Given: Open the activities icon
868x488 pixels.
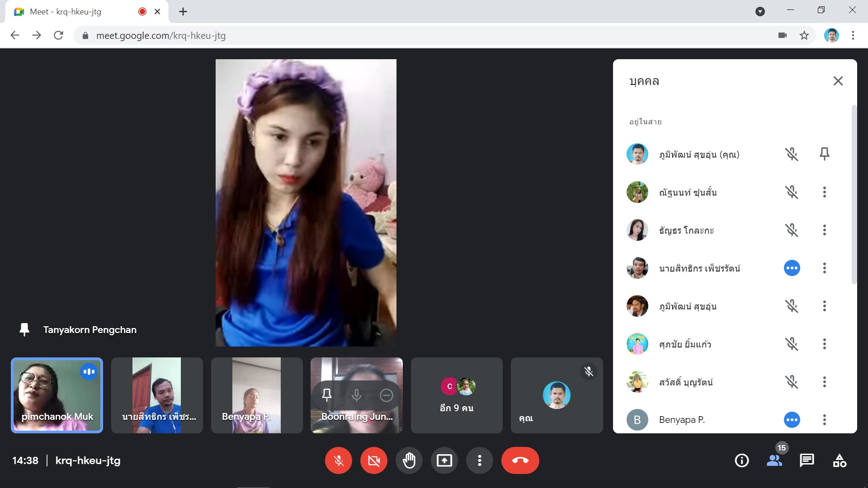Looking at the screenshot, I should [839, 460].
